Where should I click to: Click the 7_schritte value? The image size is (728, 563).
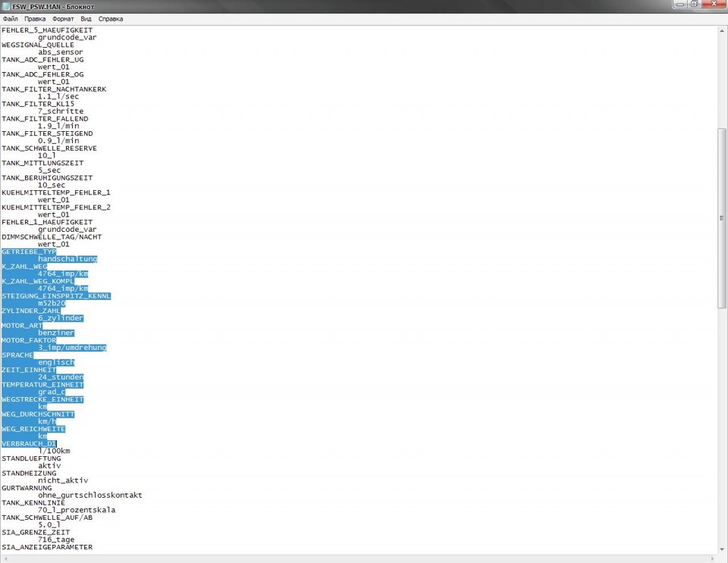tap(61, 111)
